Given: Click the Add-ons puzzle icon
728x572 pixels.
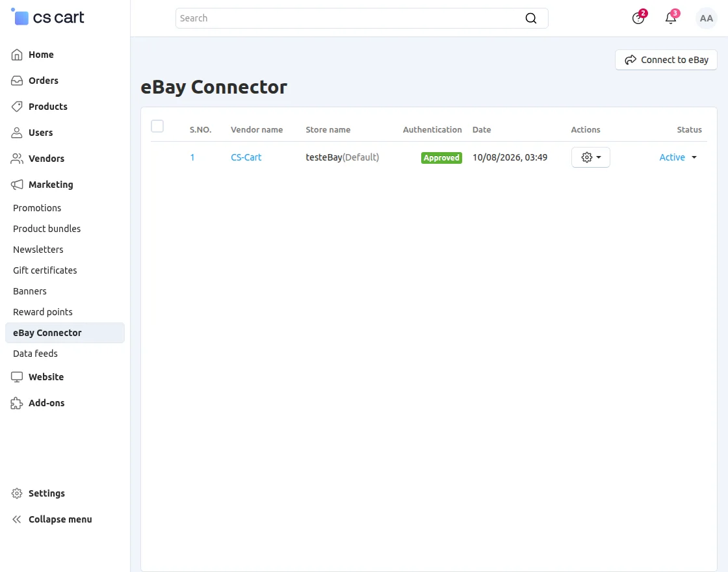Looking at the screenshot, I should click(x=17, y=403).
